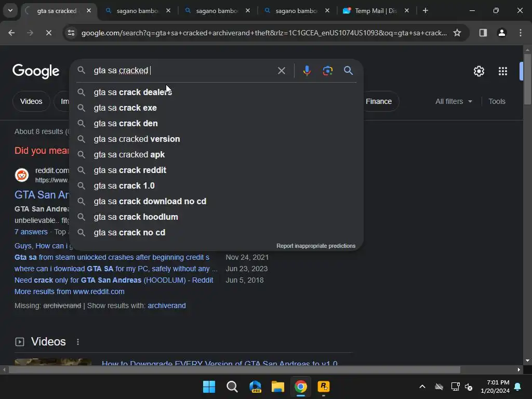This screenshot has width=532, height=399.
Task: Select suggestion 'gta sa crack hoodlum'
Action: click(216, 217)
